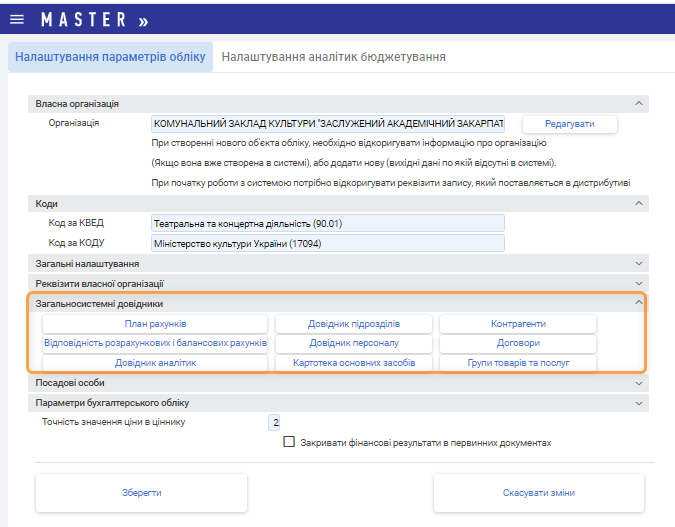Click the MASTER logo double-arrow
Screen dimensions: 675x527
pos(142,20)
